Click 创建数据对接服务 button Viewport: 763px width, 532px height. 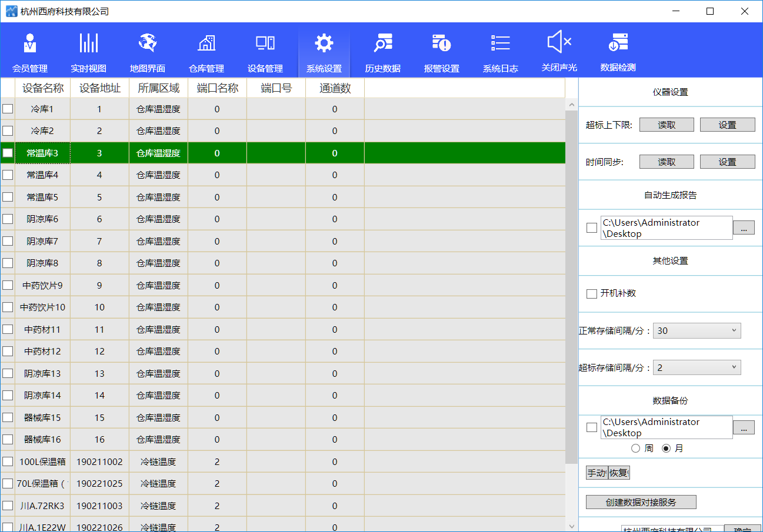[x=641, y=502]
